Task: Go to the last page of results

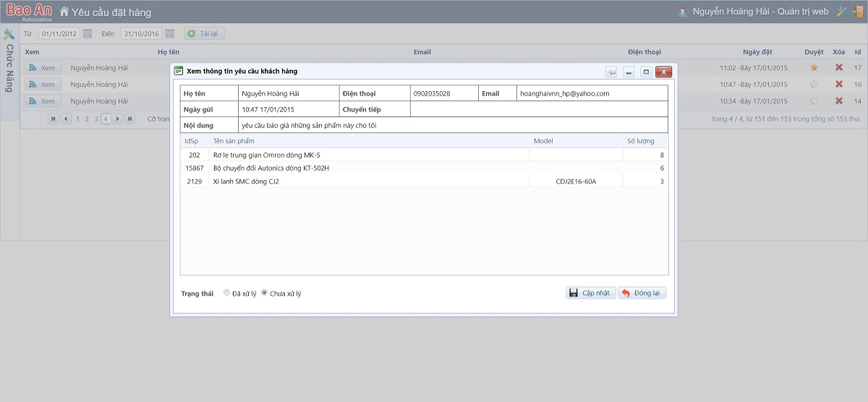Action: (x=129, y=119)
